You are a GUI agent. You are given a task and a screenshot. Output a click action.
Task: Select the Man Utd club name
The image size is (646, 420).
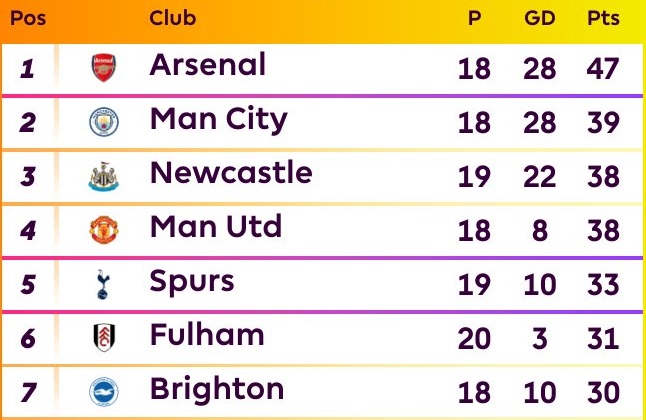[x=216, y=226]
